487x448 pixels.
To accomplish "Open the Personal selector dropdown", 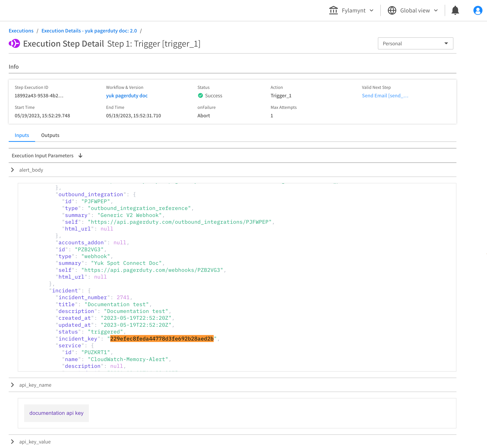I will 415,44.
